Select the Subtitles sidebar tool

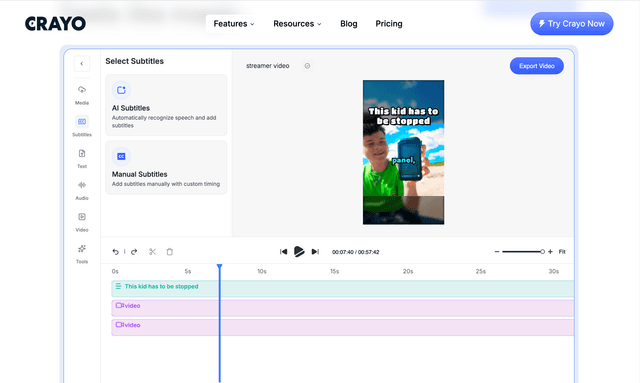pos(82,126)
